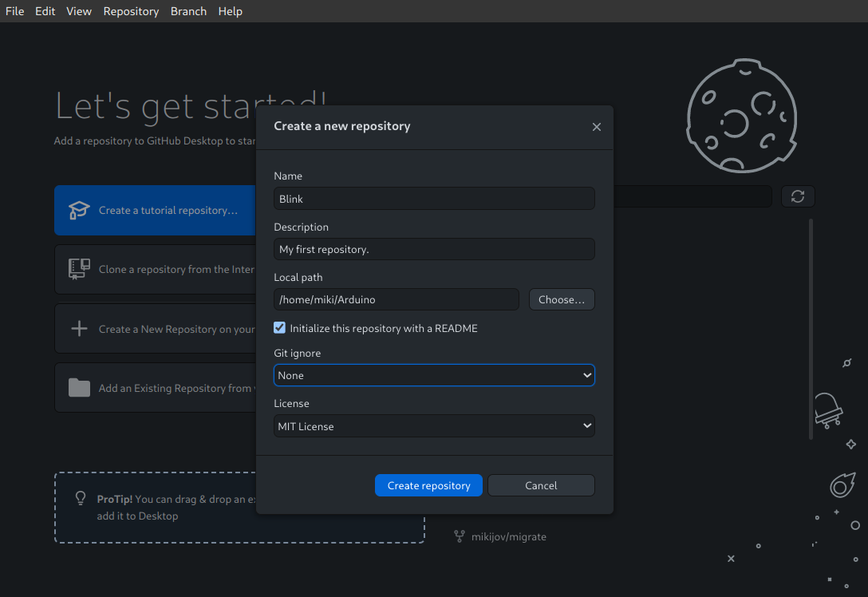The image size is (868, 597).
Task: Click the Description field with 'My first repository.'
Action: (434, 249)
